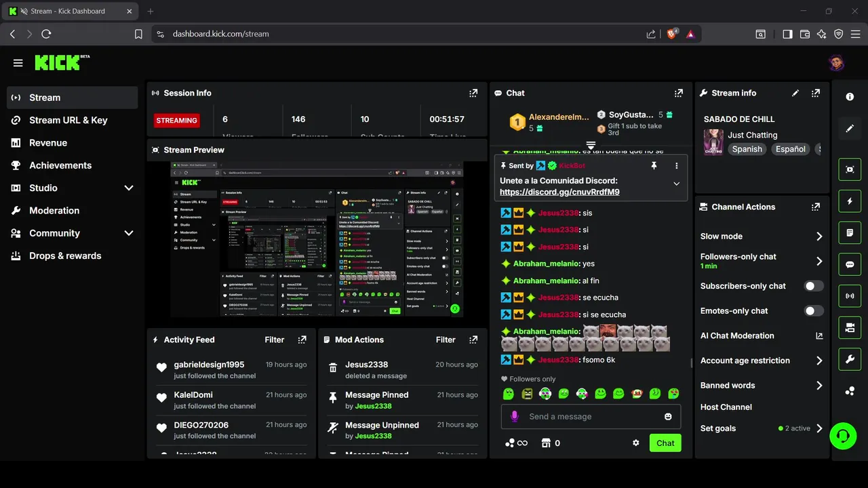Open Banned words arrow
Image resolution: width=868 pixels, height=488 pixels.
[x=819, y=386]
